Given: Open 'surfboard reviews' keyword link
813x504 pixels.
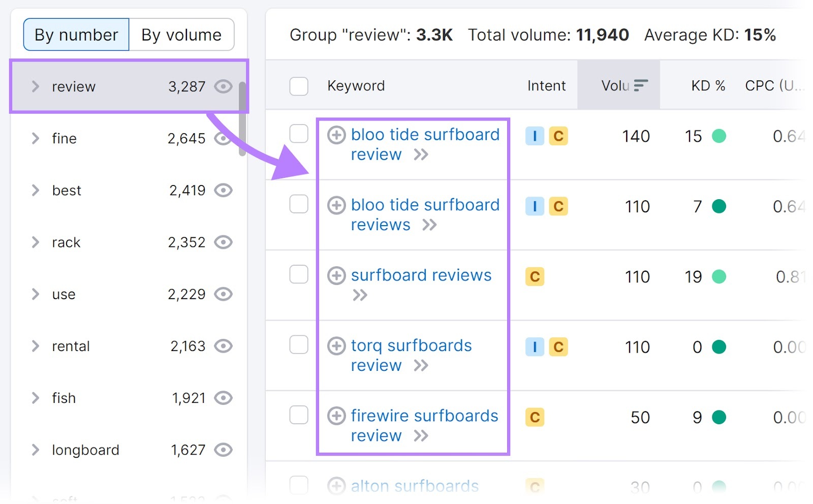Looking at the screenshot, I should point(421,275).
